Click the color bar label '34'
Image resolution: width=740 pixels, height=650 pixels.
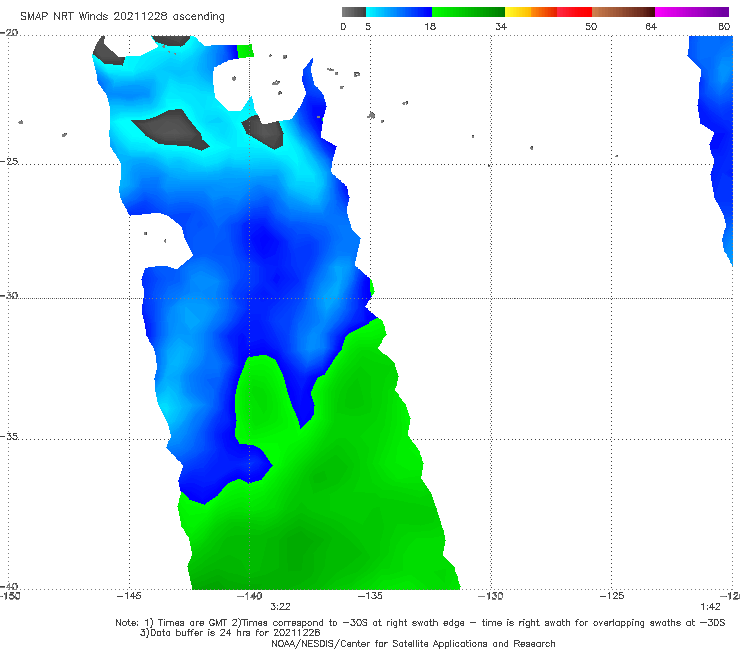(501, 26)
